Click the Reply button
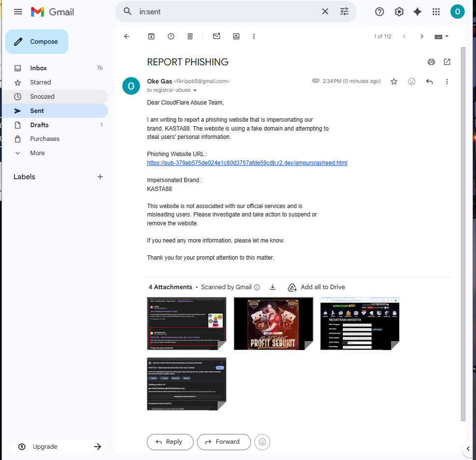476x460 pixels. coord(170,442)
